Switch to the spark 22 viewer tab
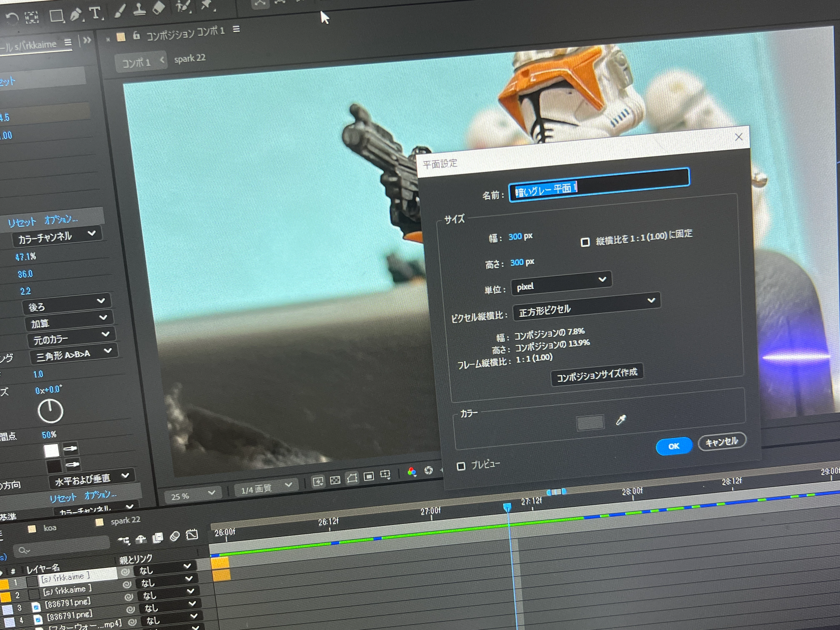840x630 pixels. (190, 59)
